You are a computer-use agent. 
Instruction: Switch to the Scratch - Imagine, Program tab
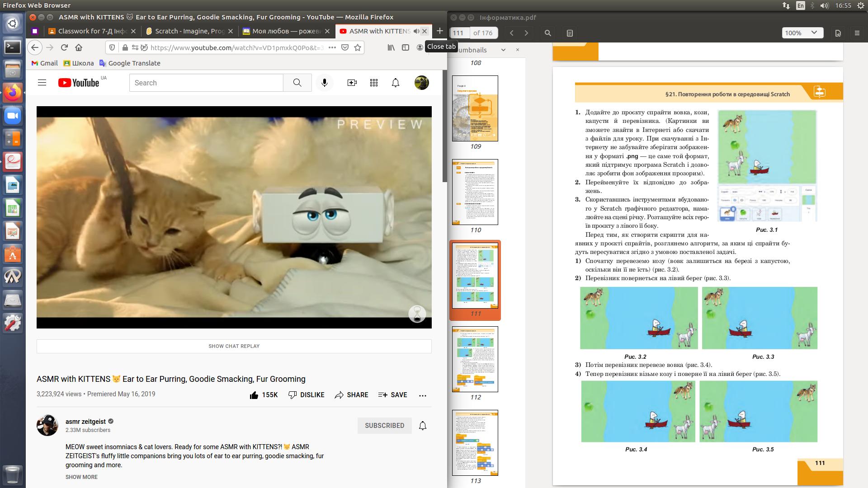tap(189, 31)
